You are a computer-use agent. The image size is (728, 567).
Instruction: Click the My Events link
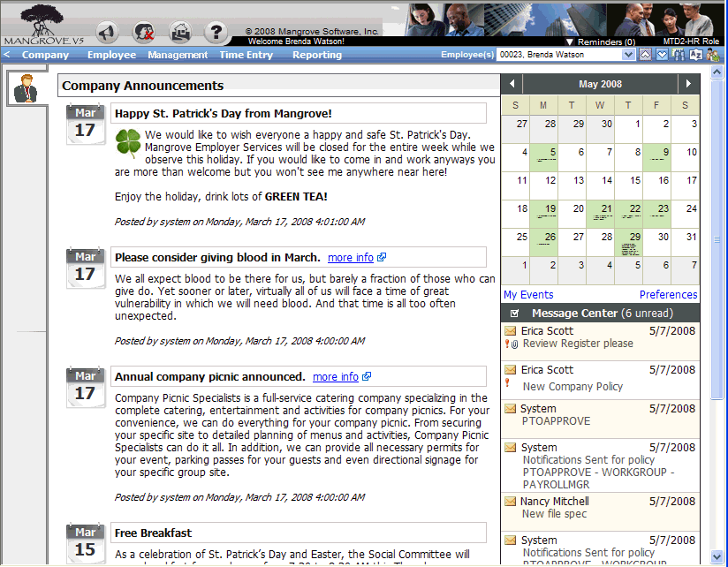(528, 295)
